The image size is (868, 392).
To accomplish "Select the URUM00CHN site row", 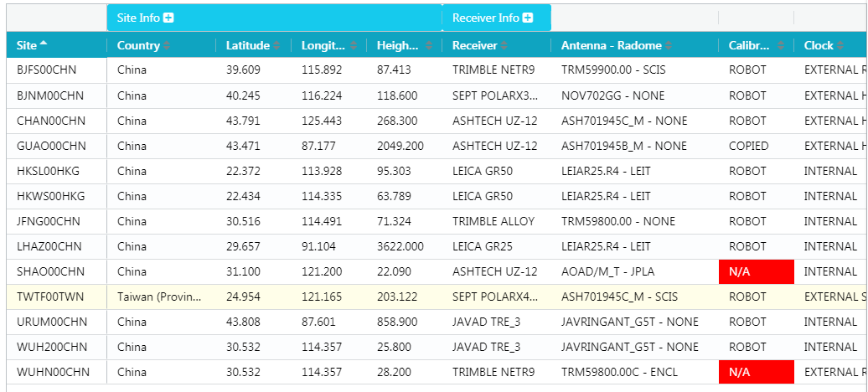I will tap(52, 322).
